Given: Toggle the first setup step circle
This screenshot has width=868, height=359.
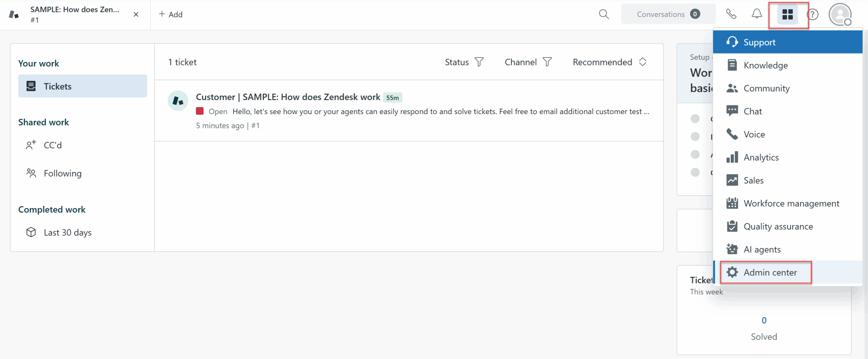Looking at the screenshot, I should pyautogui.click(x=695, y=119).
